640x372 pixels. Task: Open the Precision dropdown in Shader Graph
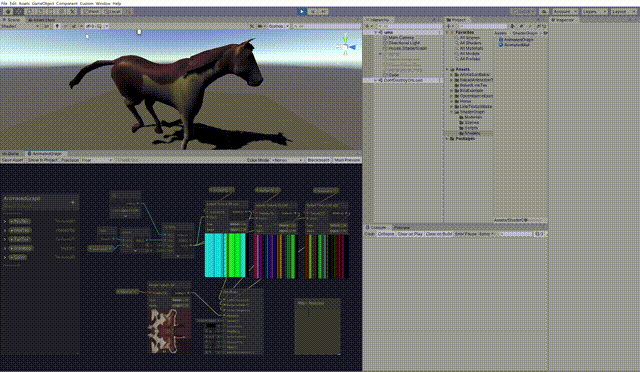(97, 160)
